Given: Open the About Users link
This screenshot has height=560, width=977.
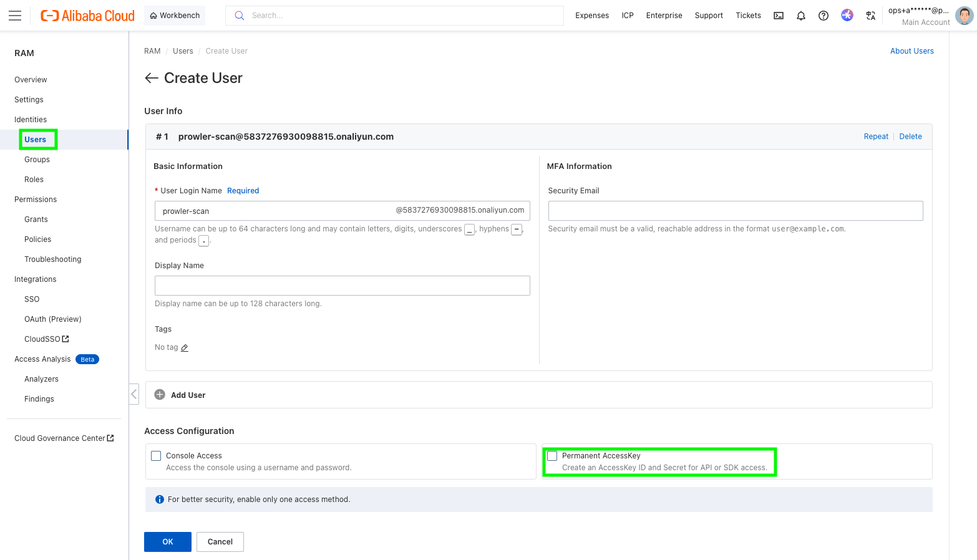Looking at the screenshot, I should 911,51.
